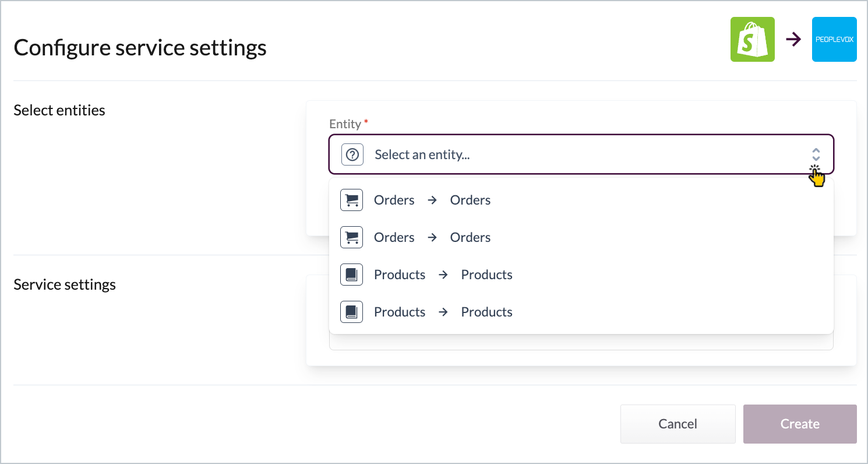Click the Shopify app icon
Viewport: 868px width, 464px height.
(x=752, y=39)
